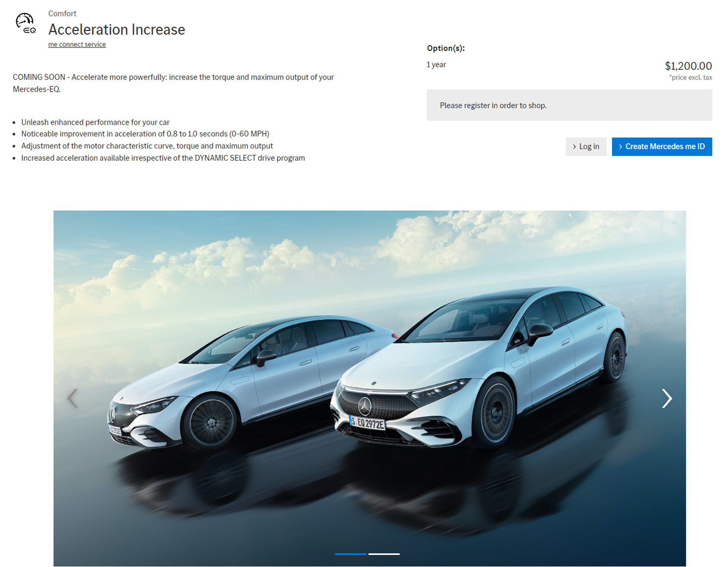
Task: Click bullet mentioning DYNAMIC SELECT drive program
Action: pyautogui.click(x=163, y=158)
